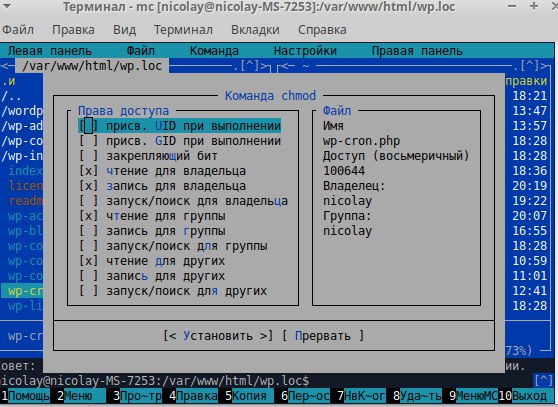Viewport: 558px width, 407px height.
Task: Toggle 'закрепляющий бит' checkbox
Action: 88,156
